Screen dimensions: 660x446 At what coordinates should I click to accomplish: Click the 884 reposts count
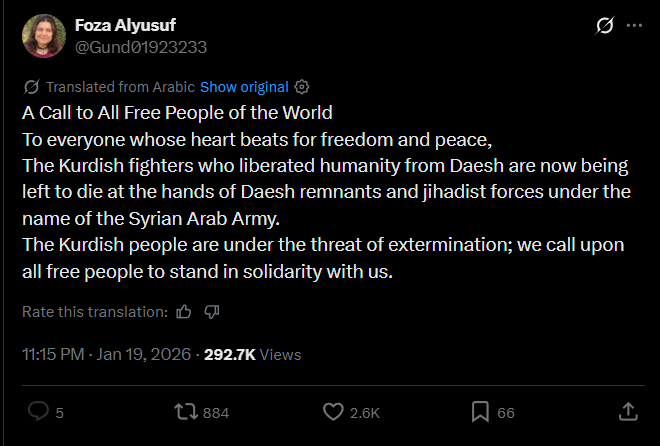coord(216,413)
